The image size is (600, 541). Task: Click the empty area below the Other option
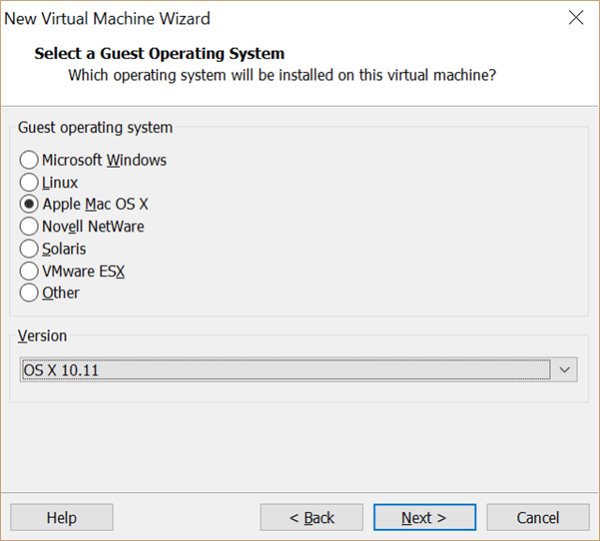pyautogui.click(x=300, y=309)
